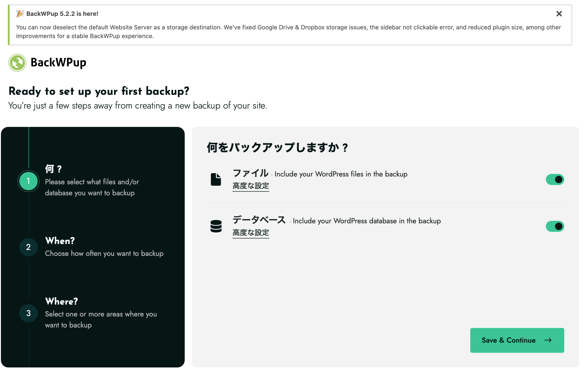The height and width of the screenshot is (392, 584).
Task: Click the party popper emoji in notice
Action: click(20, 14)
